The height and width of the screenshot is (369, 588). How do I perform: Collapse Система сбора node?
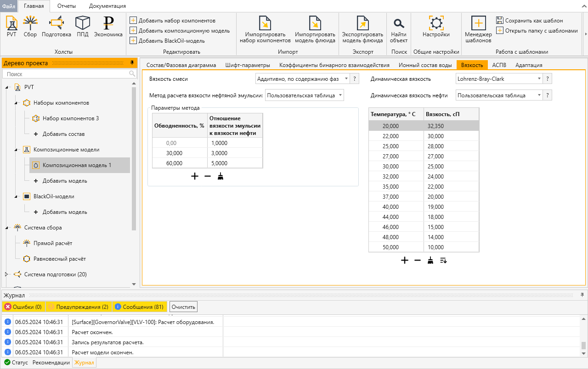pos(7,228)
